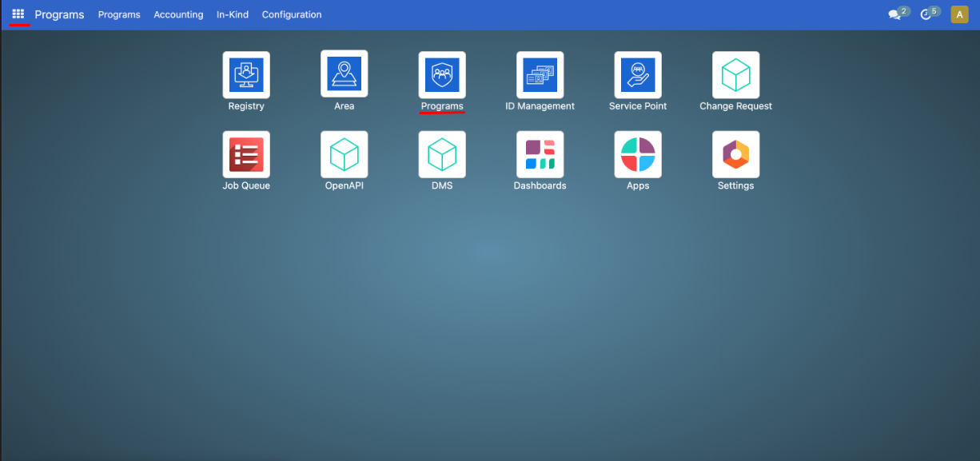Open the Configuration menu
Image resolution: width=980 pixels, height=461 pixels.
point(292,14)
